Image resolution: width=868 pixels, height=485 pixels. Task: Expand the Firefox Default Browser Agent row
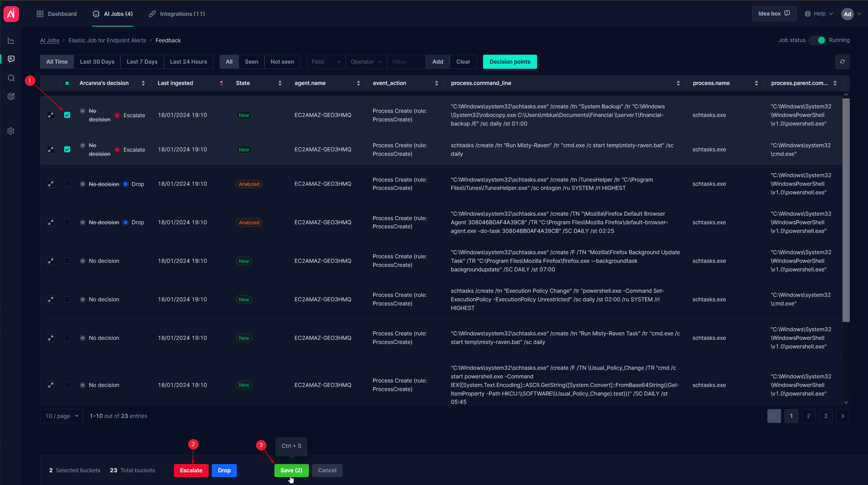[51, 223]
